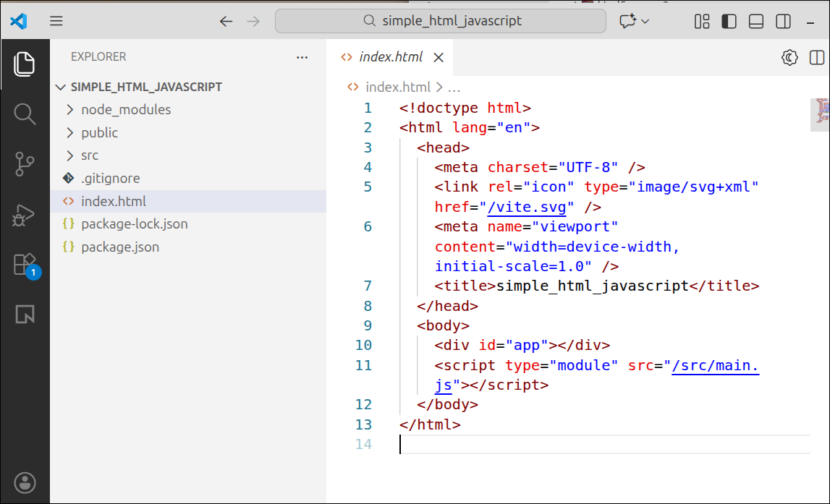Viewport: 830px width, 504px height.
Task: Split the editor using the split icon
Action: (x=816, y=57)
